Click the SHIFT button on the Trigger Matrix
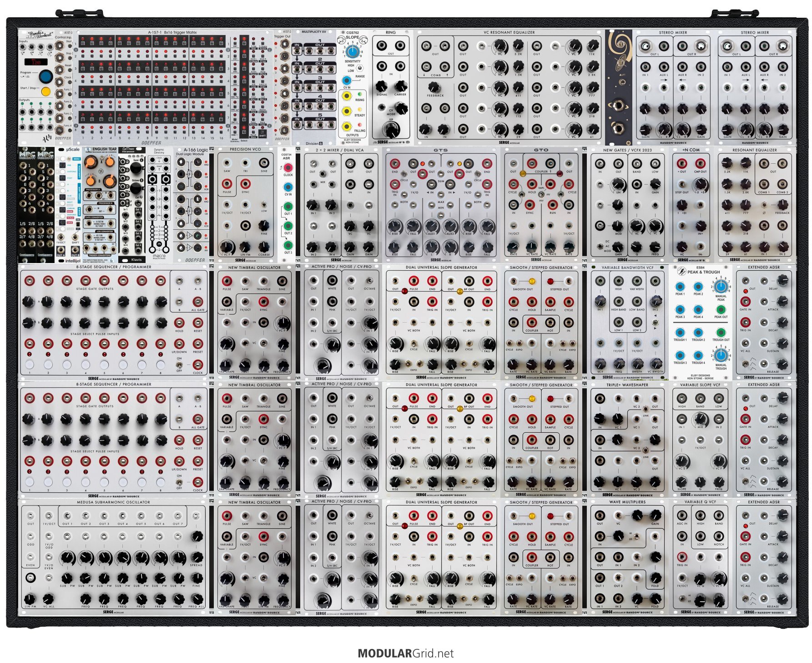Viewport: 812px width, 663px height. click(x=262, y=135)
